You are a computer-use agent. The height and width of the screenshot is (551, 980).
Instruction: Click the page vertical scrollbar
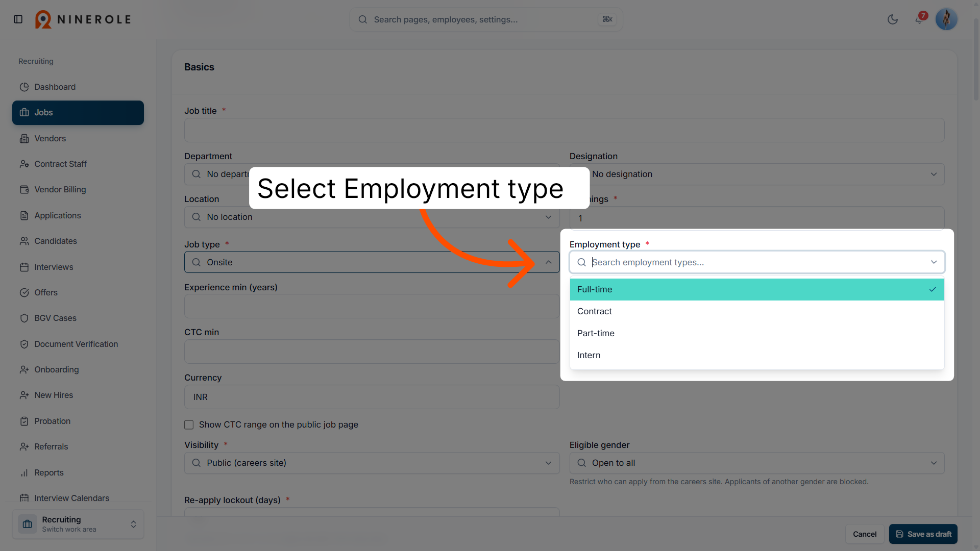tap(976, 59)
